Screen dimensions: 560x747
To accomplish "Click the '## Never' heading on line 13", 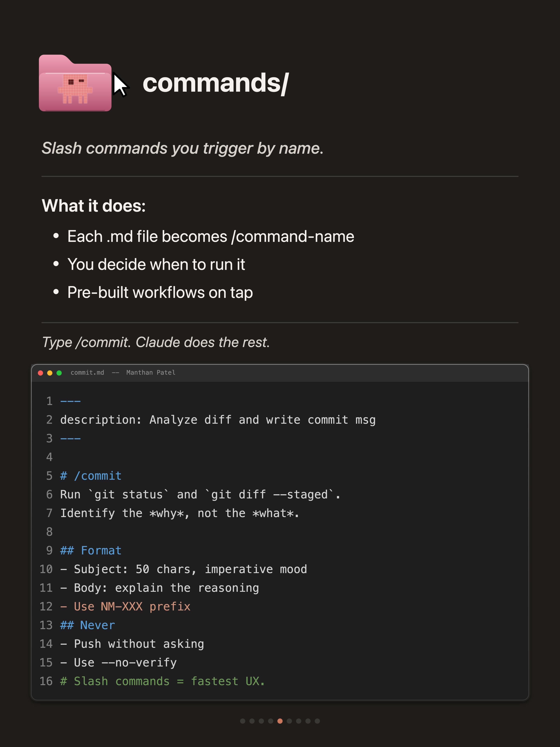I will click(87, 625).
